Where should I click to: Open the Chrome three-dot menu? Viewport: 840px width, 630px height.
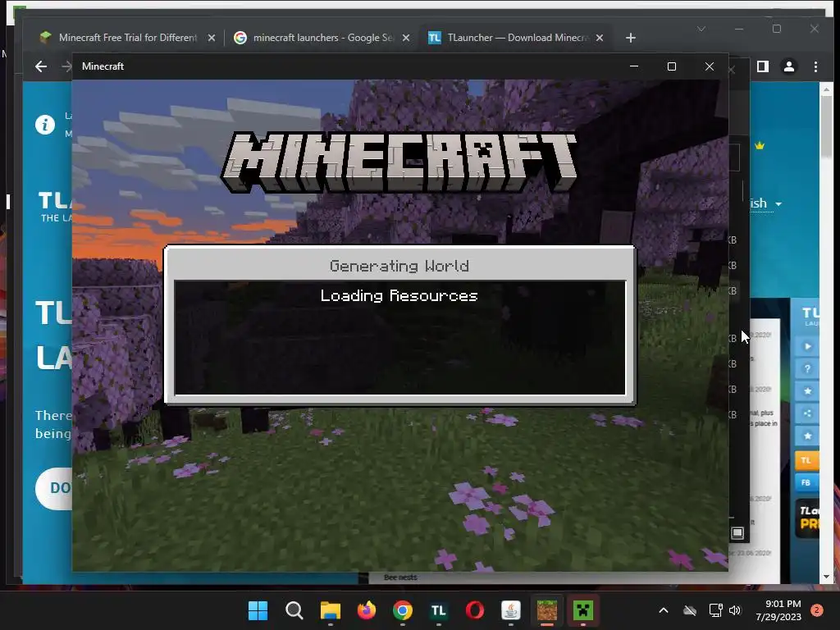(x=815, y=66)
